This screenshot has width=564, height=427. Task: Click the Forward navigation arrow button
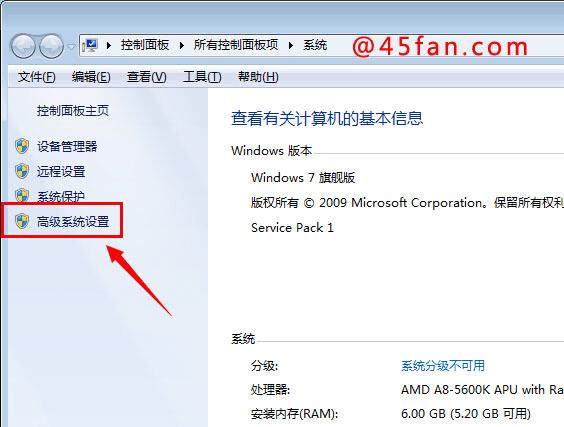(51, 46)
